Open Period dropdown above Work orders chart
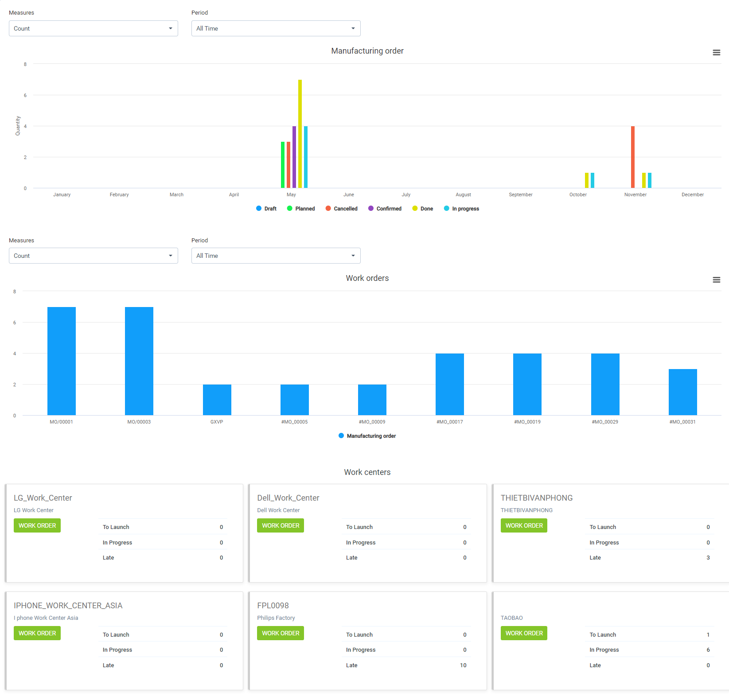The image size is (729, 700). click(x=276, y=256)
